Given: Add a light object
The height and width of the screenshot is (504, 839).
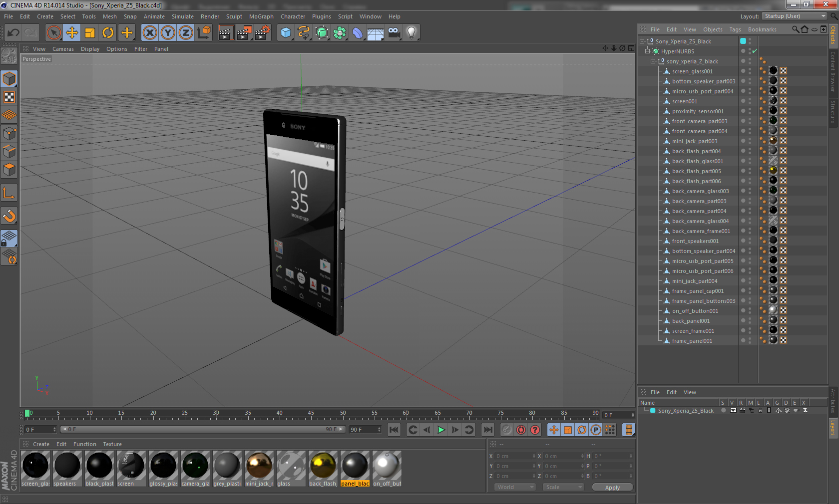Looking at the screenshot, I should coord(412,33).
